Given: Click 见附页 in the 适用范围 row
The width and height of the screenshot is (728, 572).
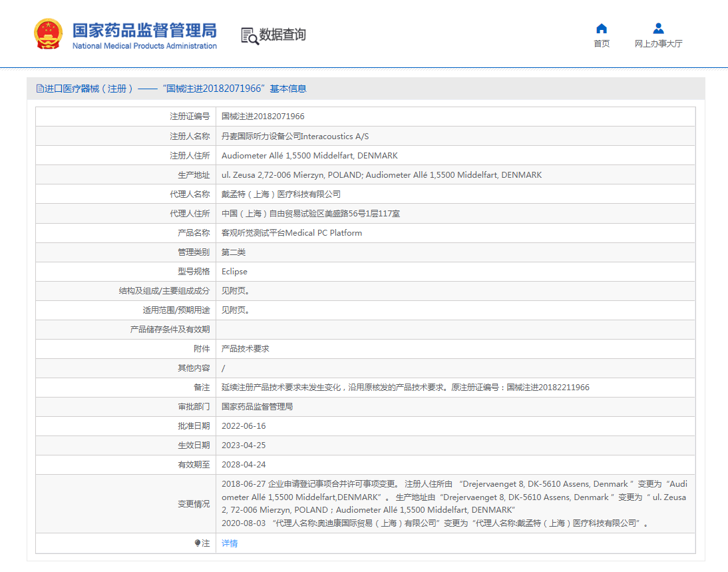Looking at the screenshot, I should coord(236,310).
